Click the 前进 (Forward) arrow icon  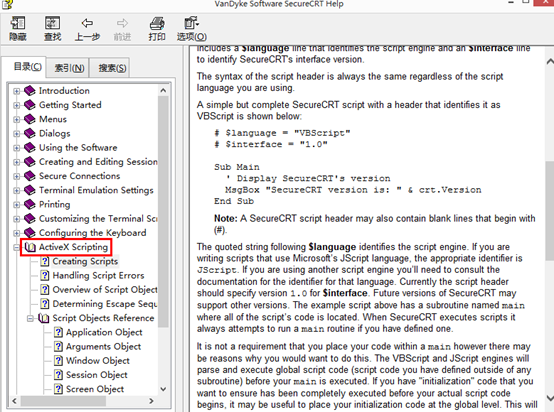122,23
